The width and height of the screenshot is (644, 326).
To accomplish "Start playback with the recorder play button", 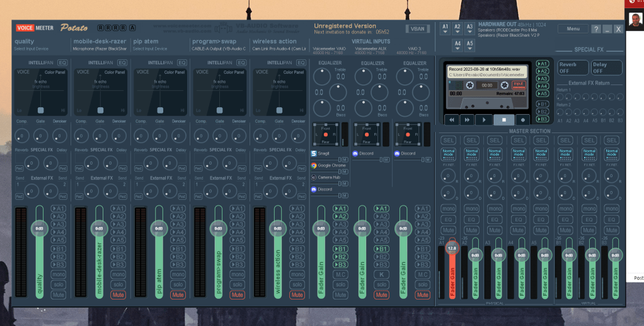I will point(484,120).
